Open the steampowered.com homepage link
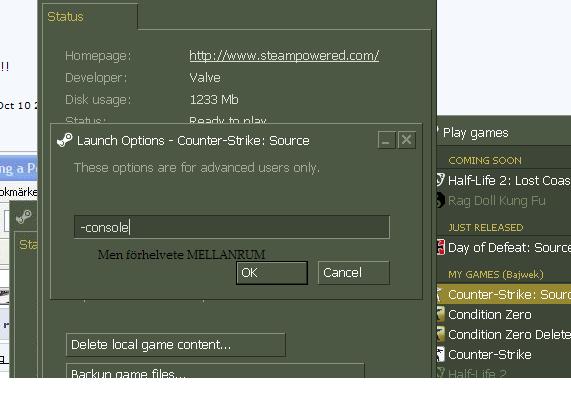This screenshot has width=571, height=411. [284, 56]
